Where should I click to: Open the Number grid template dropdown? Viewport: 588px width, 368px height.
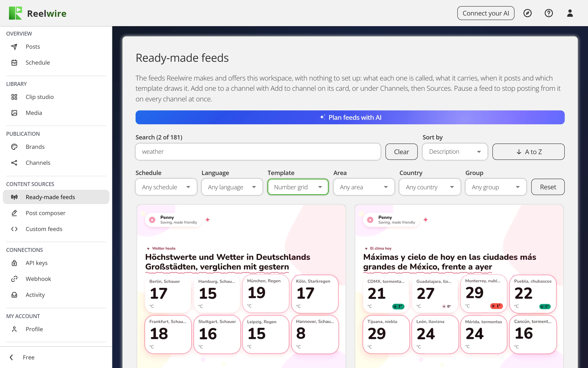click(x=298, y=187)
